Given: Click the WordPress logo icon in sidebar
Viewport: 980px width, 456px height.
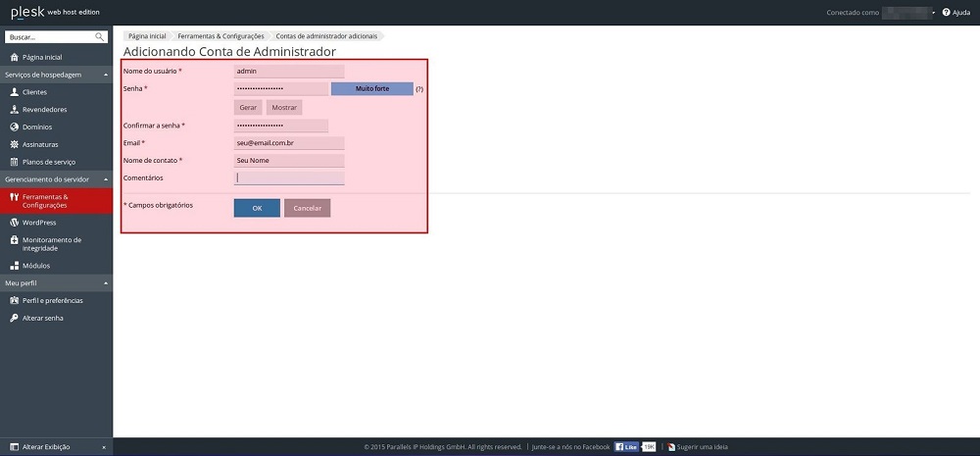Looking at the screenshot, I should click(14, 223).
